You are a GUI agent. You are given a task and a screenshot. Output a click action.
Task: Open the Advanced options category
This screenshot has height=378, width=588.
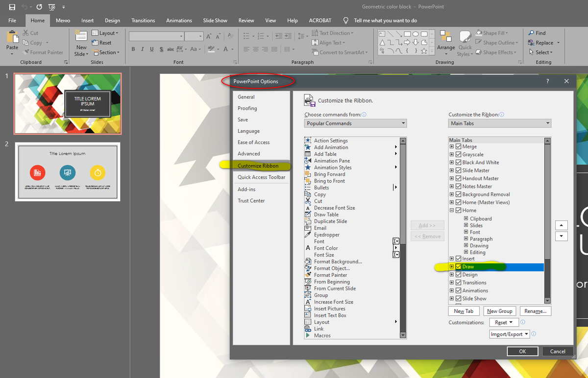tap(249, 154)
